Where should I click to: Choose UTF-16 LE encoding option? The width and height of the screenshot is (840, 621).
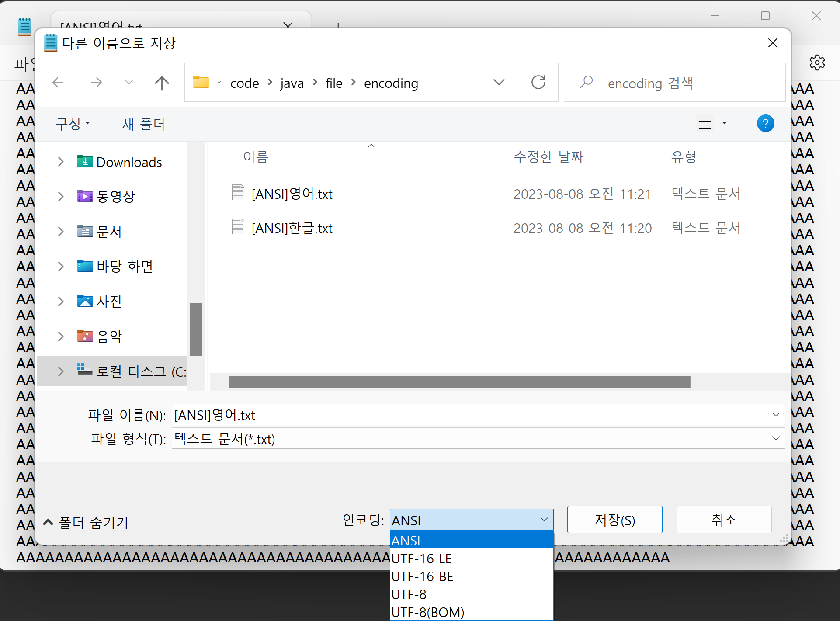(421, 559)
